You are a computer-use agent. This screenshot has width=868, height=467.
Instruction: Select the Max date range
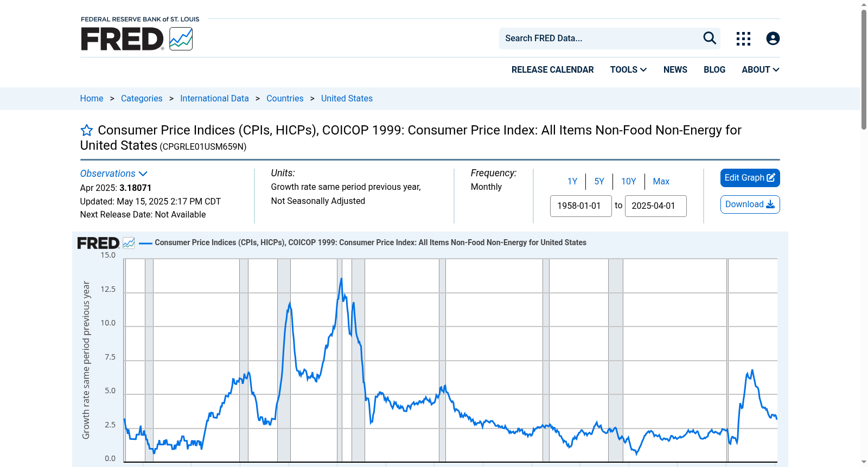click(661, 181)
